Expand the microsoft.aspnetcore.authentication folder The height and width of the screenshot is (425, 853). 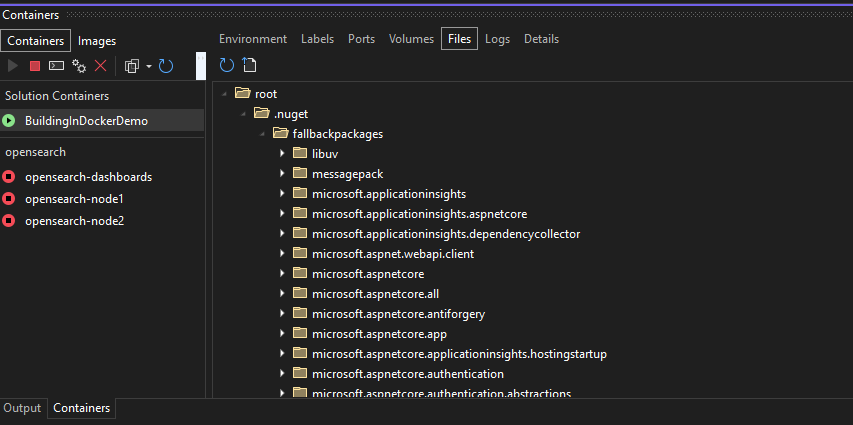tap(282, 373)
